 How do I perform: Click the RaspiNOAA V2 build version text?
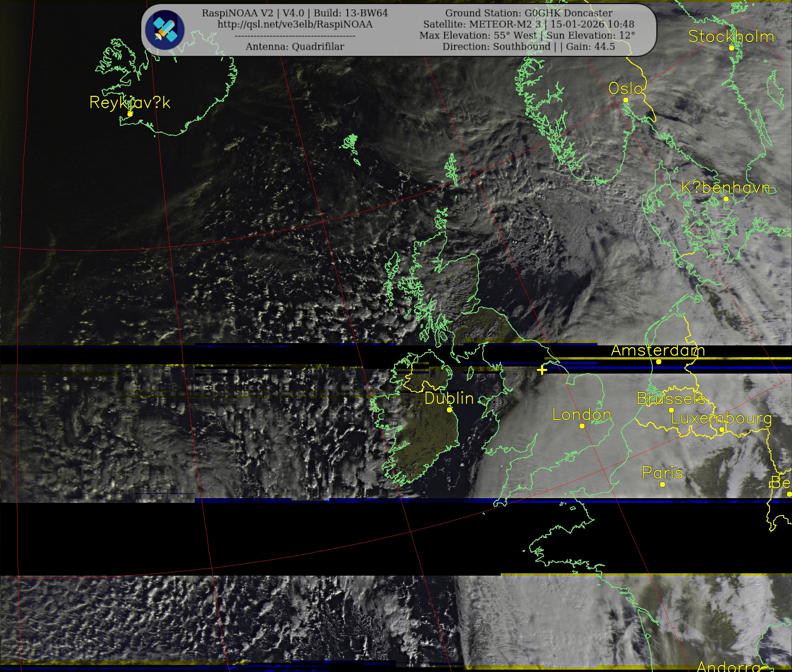click(x=295, y=13)
